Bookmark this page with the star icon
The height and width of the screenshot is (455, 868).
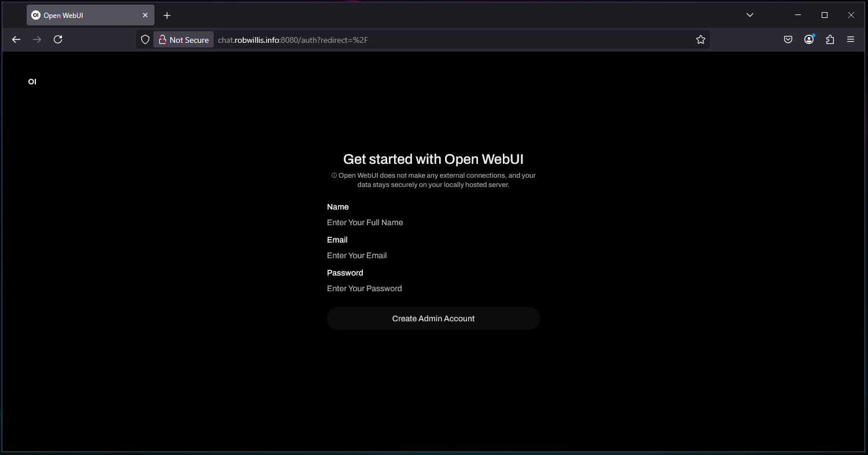(x=701, y=39)
